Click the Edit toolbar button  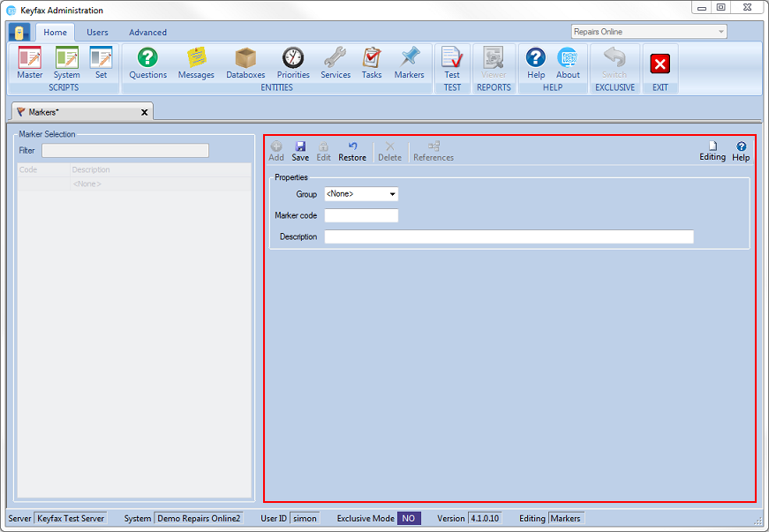click(323, 152)
